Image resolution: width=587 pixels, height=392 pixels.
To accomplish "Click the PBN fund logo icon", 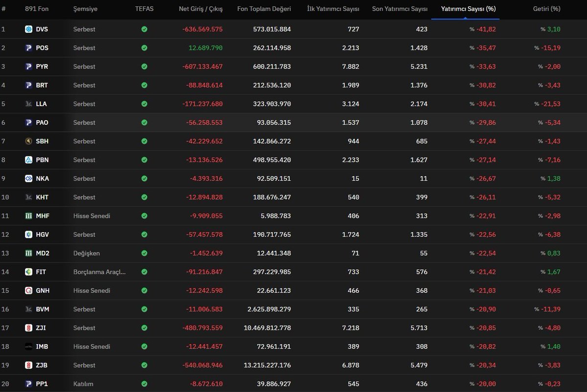I will (28, 160).
